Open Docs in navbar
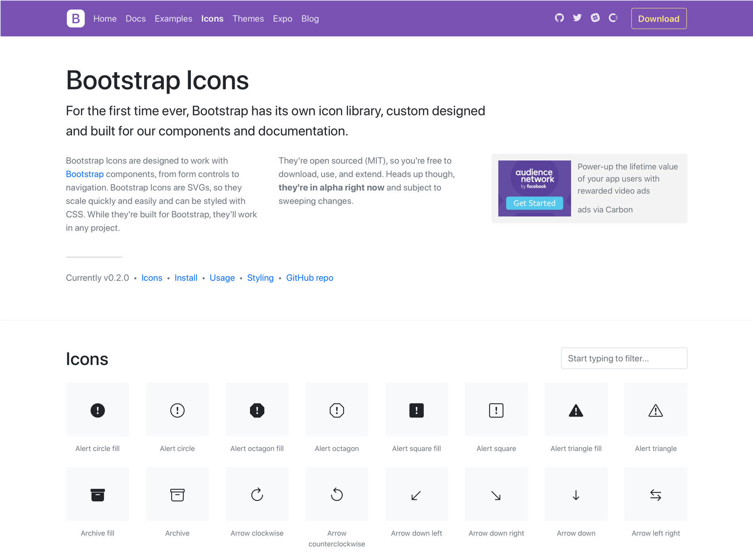Screen dimensions: 753x560 click(136, 19)
